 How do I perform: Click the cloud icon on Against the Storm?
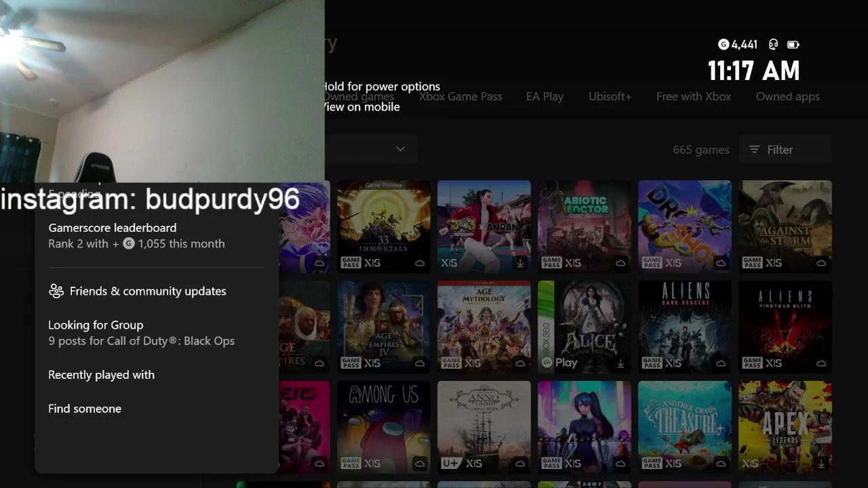tap(821, 263)
